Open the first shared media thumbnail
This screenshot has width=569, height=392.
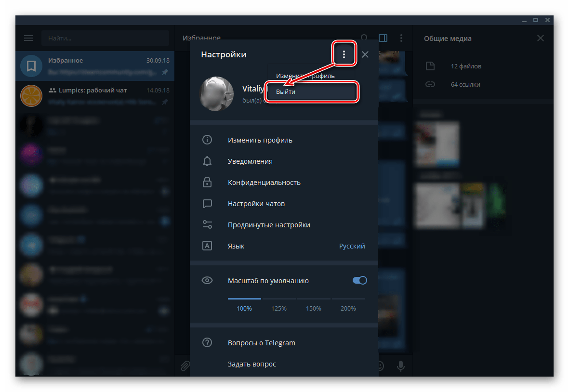[x=437, y=144]
